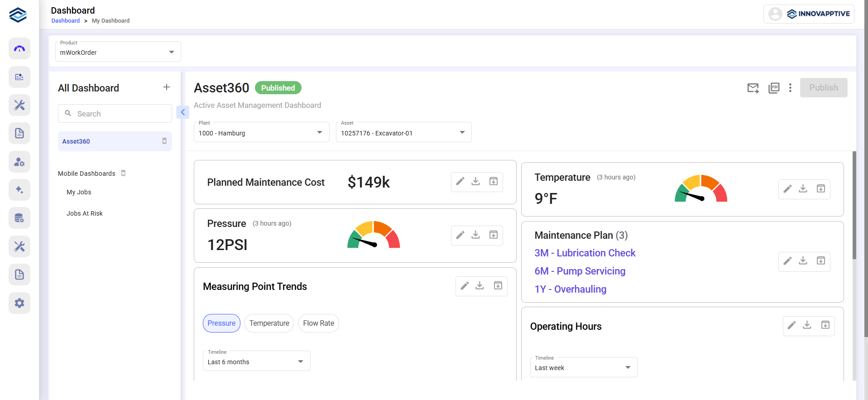
Task: Select the Pressure chip in Measuring Point Trends
Action: 221,323
